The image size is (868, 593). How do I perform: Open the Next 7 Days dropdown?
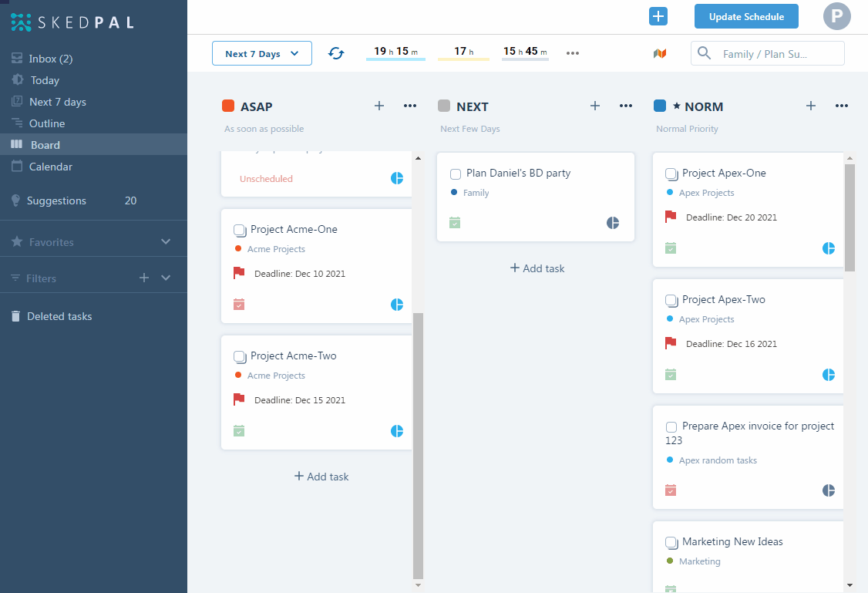click(262, 53)
